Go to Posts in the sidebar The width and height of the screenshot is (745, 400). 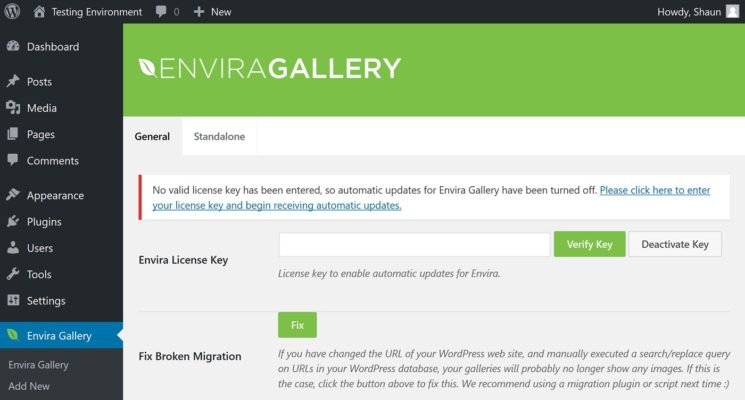tap(39, 82)
